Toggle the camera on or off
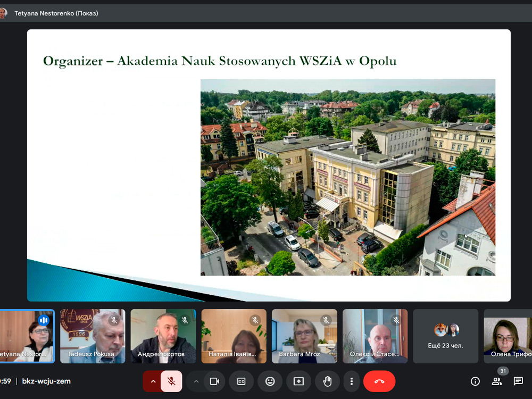The height and width of the screenshot is (399, 532). 214,381
